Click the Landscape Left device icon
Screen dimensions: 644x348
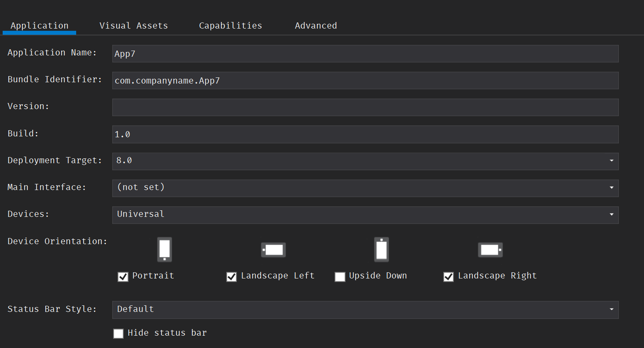point(273,249)
